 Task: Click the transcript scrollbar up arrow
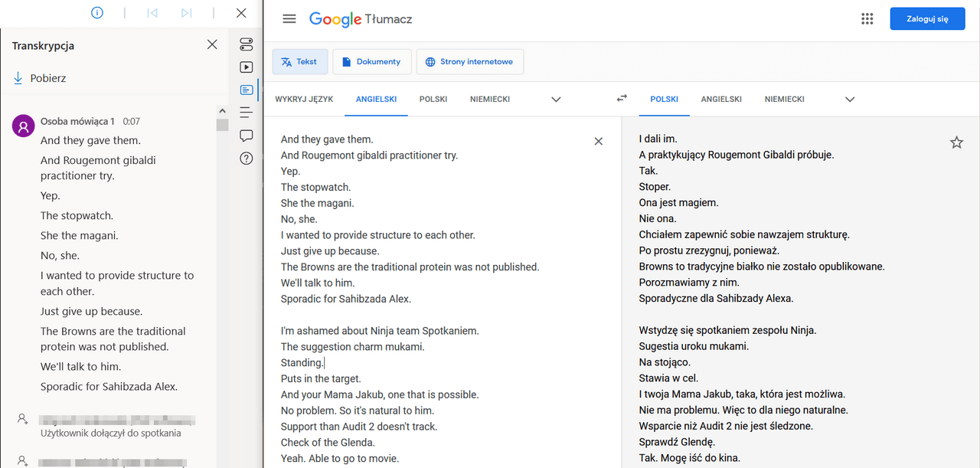coord(222,111)
